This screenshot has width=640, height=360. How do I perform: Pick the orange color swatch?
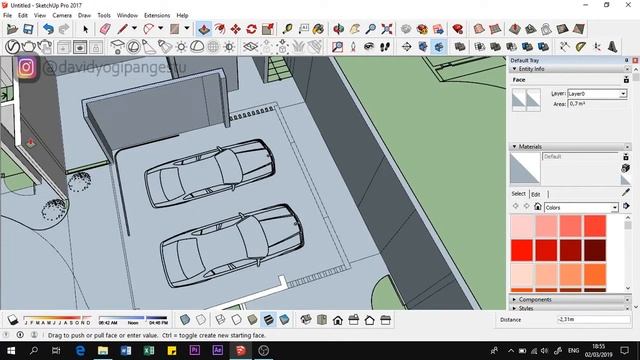click(595, 275)
